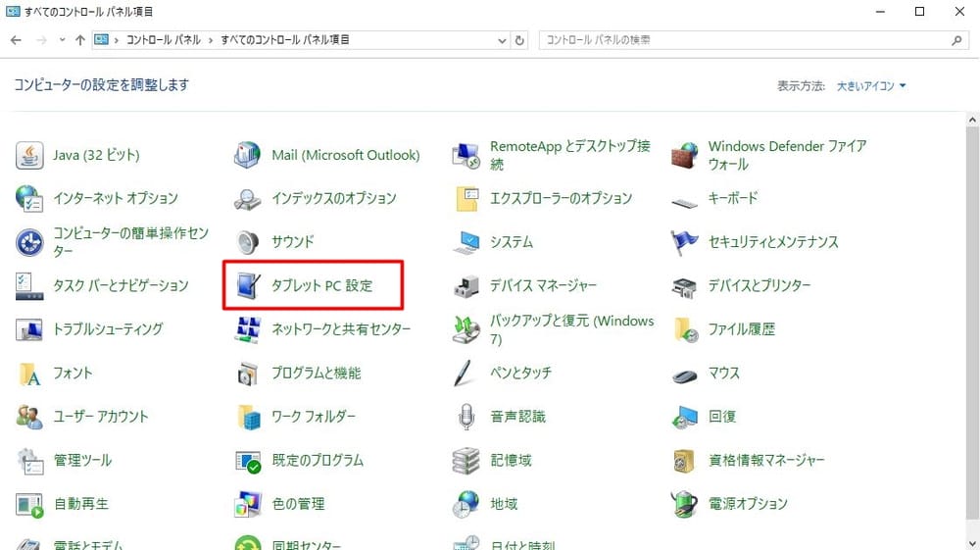Click コントロール パネル in the breadcrumb
The width and height of the screenshot is (980, 550).
pyautogui.click(x=163, y=40)
